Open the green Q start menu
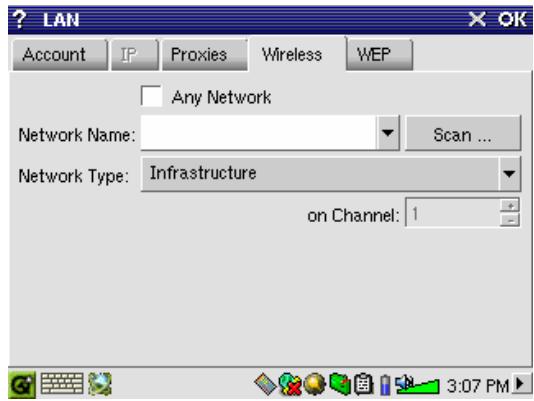Screen dimensions: 534x401 coord(22,385)
